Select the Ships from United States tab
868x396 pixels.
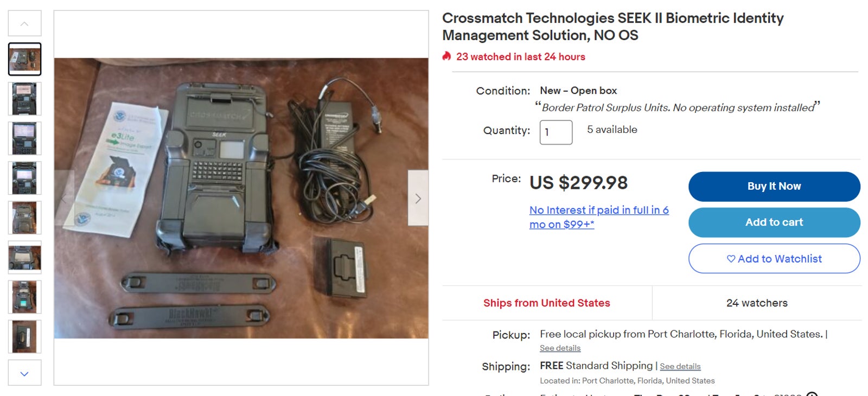pos(546,303)
